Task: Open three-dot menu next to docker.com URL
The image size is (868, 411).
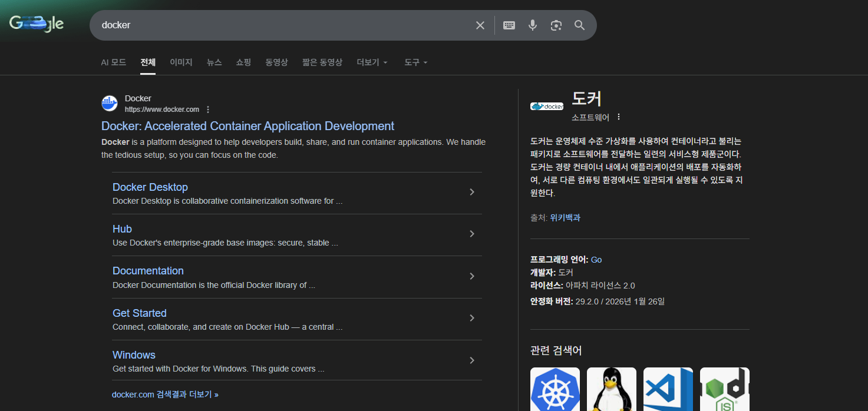Action: click(208, 110)
